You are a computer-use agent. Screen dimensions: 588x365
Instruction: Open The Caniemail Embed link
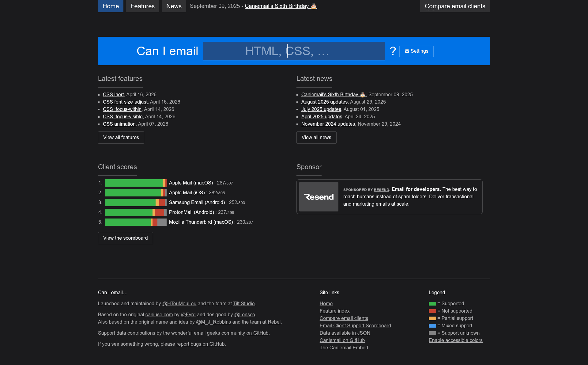point(344,348)
